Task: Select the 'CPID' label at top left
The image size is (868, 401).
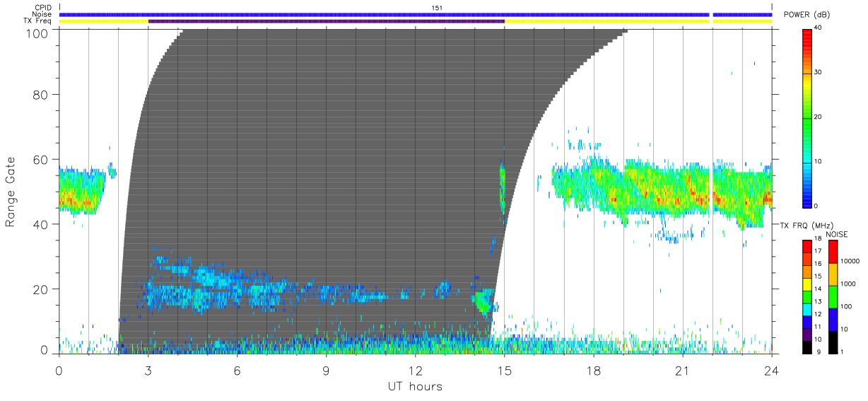Action: (43, 7)
